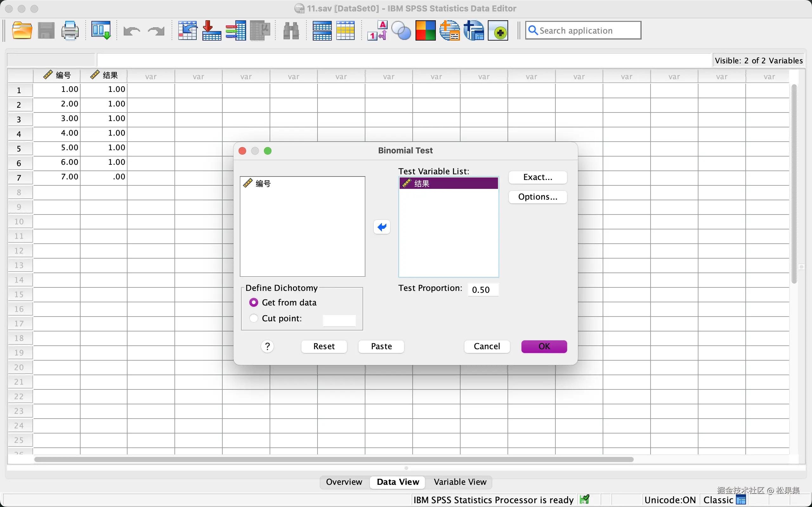The height and width of the screenshot is (507, 812).
Task: Switch to Overview tab
Action: click(344, 482)
